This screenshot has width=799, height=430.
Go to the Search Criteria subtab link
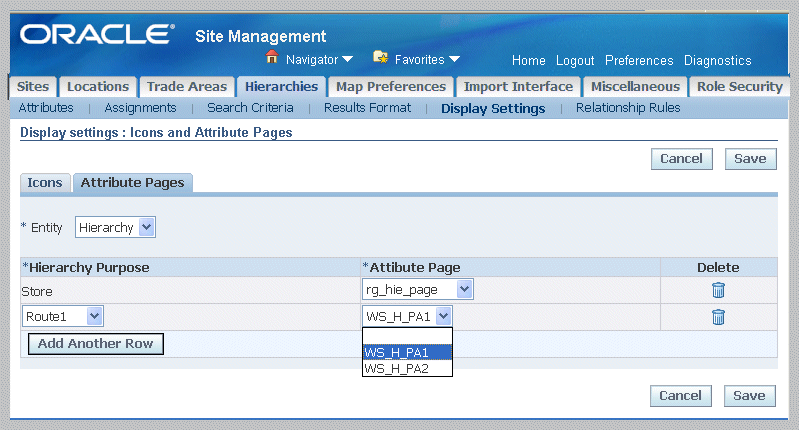250,108
